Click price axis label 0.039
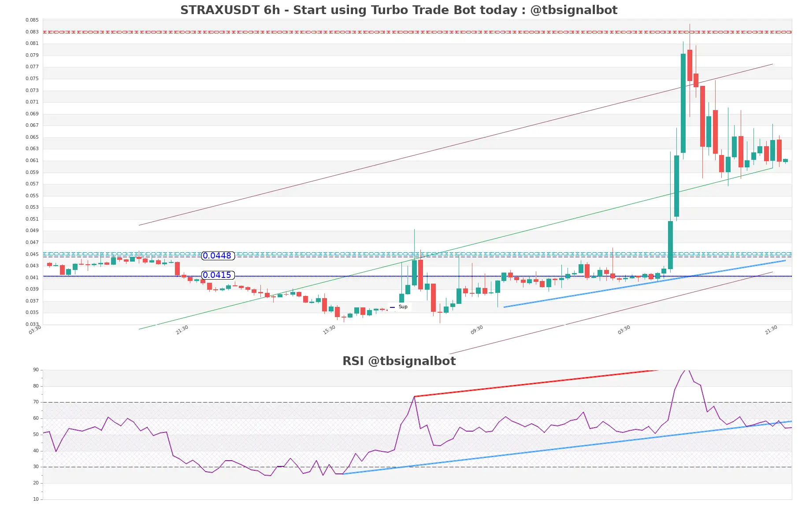This screenshot has width=798, height=532. (32, 289)
